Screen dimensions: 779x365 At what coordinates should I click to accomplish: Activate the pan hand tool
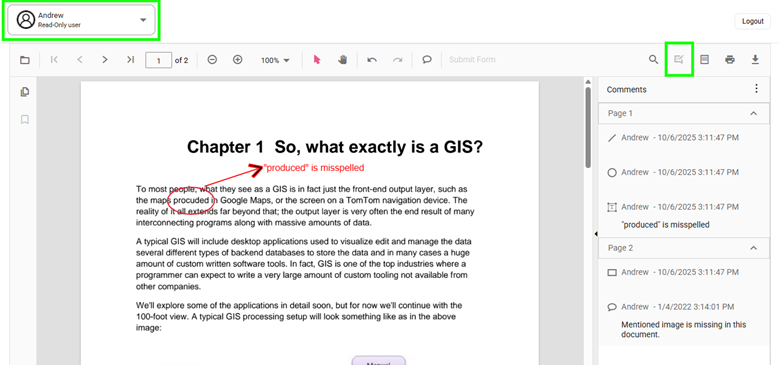coord(342,60)
